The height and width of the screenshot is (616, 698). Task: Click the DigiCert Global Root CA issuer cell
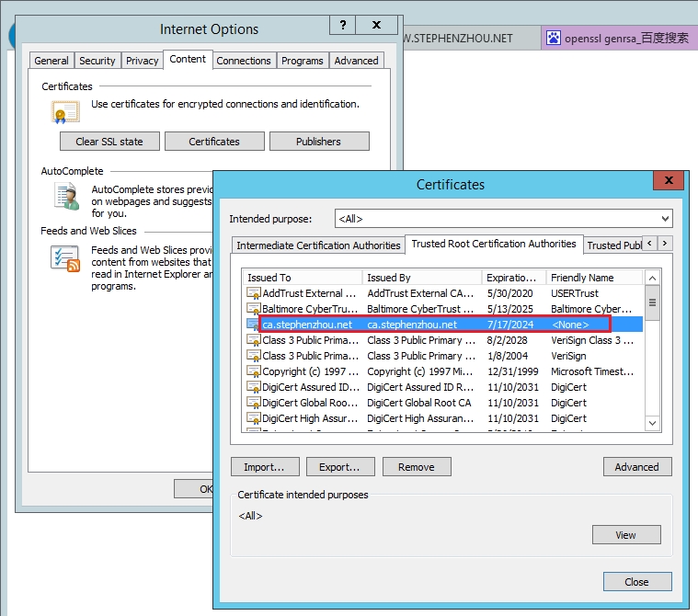418,403
